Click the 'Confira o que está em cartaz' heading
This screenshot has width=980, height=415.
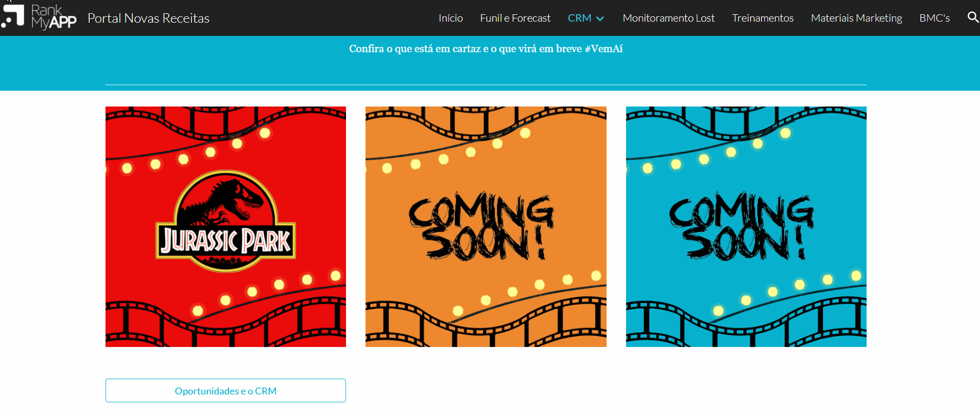486,49
